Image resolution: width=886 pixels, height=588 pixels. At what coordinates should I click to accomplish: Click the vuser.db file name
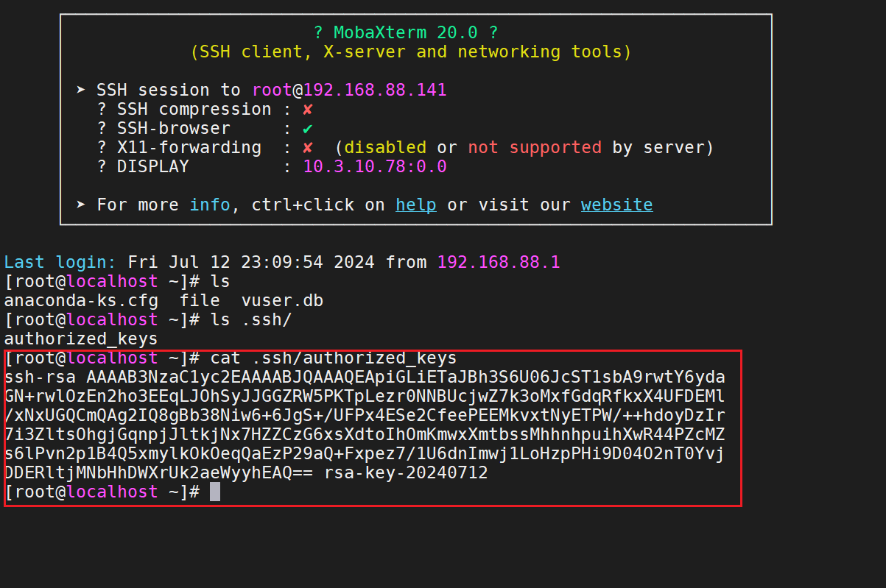tap(282, 301)
